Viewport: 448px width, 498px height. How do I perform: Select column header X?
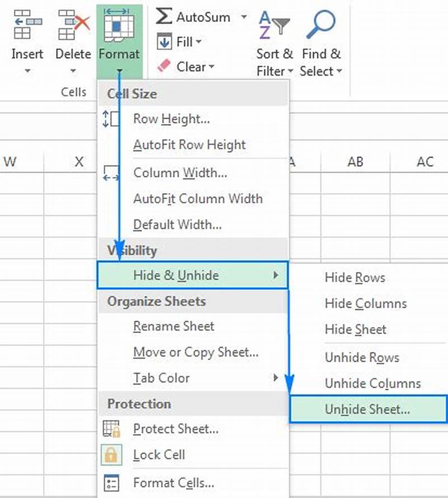pyautogui.click(x=79, y=162)
